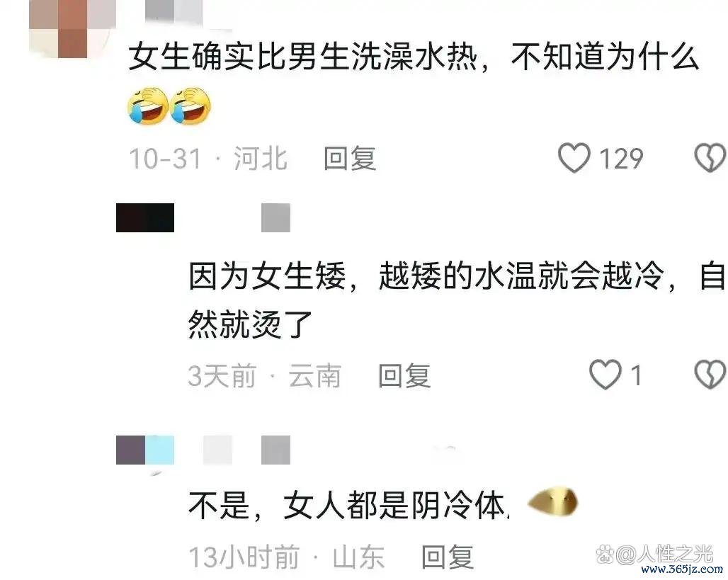Open the third commenter's purple-blue blocked name

coord(145,450)
